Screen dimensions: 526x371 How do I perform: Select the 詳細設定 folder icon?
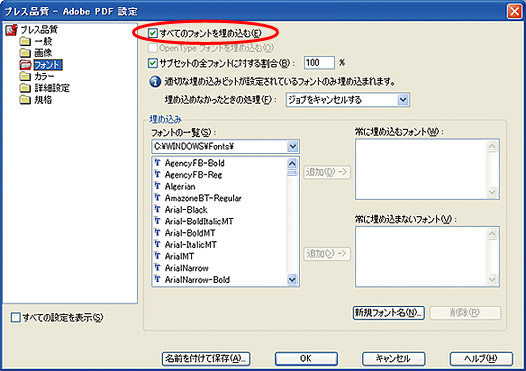pyautogui.click(x=24, y=88)
